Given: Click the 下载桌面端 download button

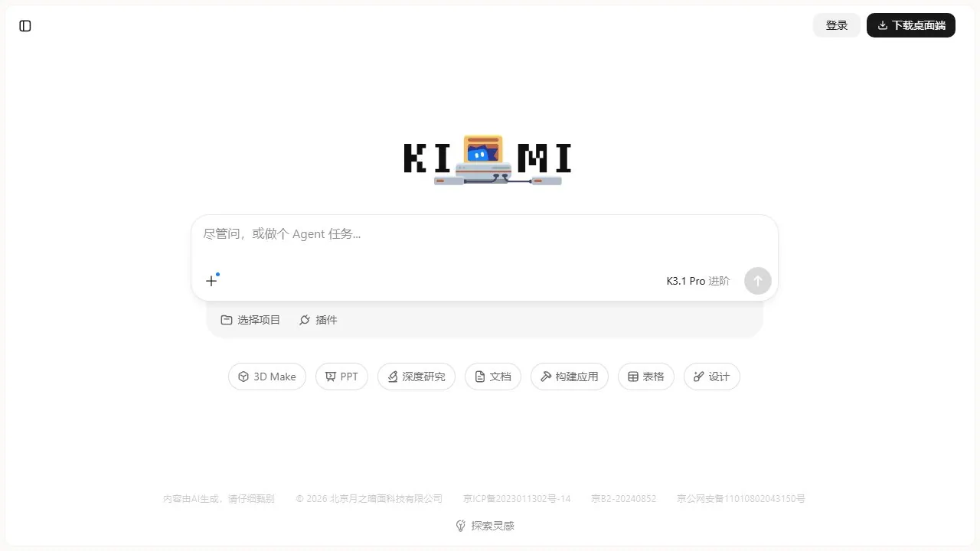Looking at the screenshot, I should point(911,25).
